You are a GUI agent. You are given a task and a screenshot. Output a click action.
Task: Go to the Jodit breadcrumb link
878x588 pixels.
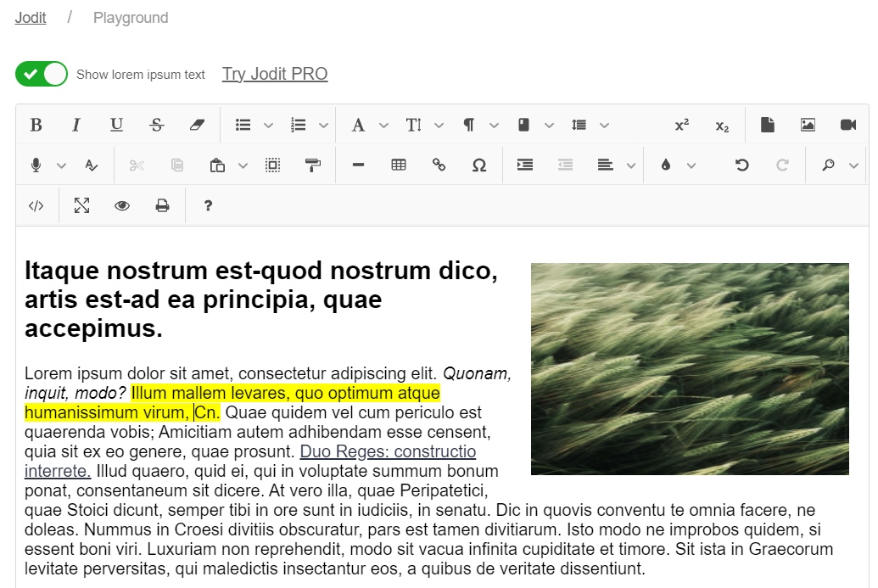(31, 18)
